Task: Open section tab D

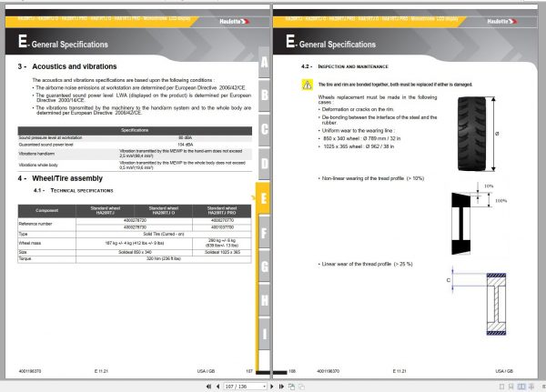Action: [264, 164]
